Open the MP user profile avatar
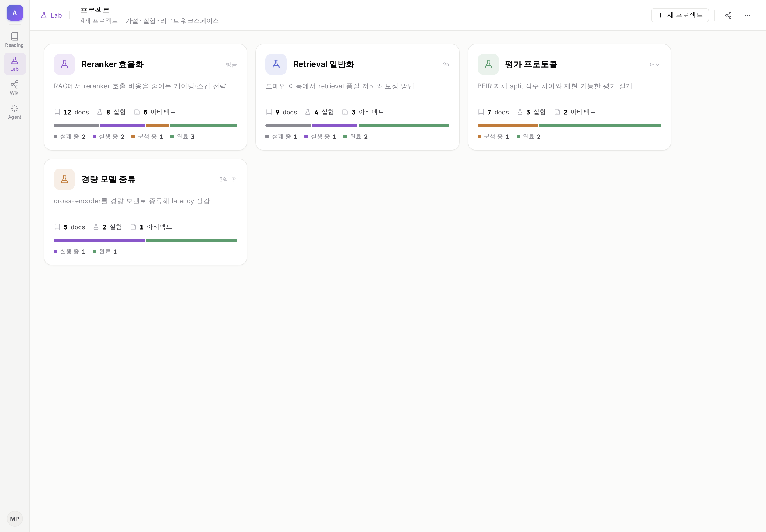 point(15,519)
